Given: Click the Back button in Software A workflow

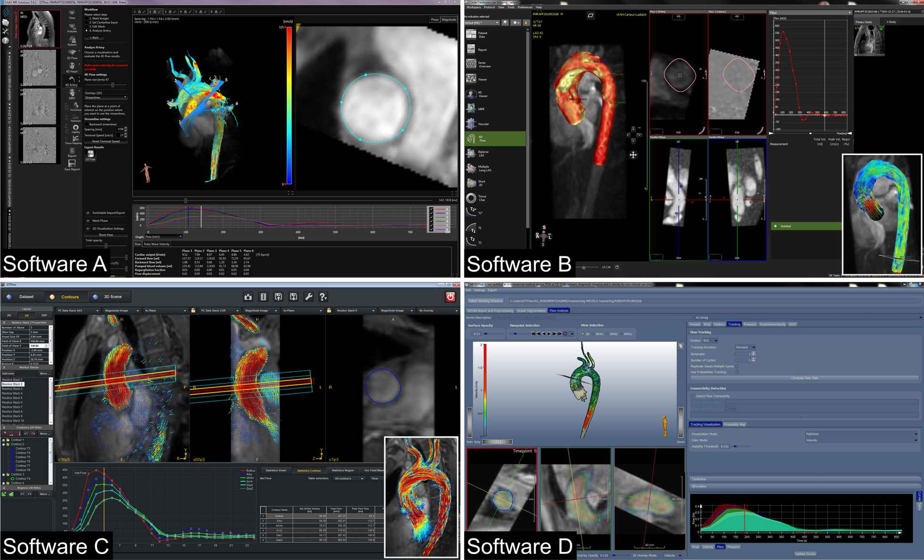Looking at the screenshot, I should (95, 37).
